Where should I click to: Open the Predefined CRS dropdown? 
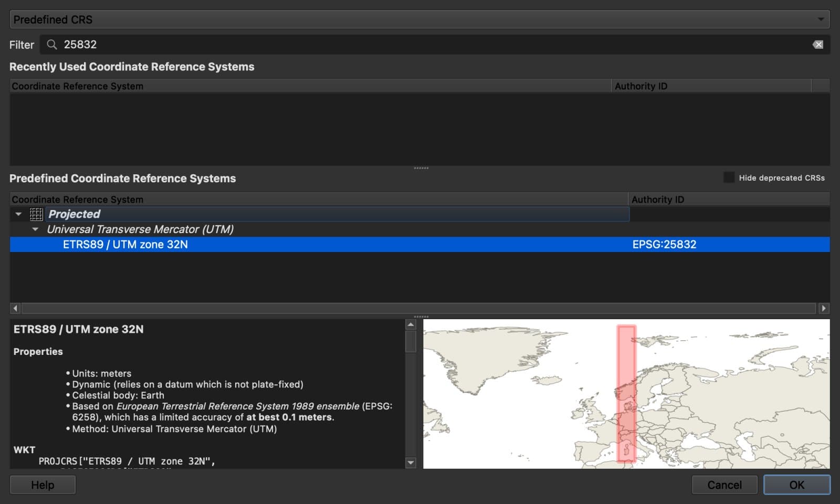(419, 19)
